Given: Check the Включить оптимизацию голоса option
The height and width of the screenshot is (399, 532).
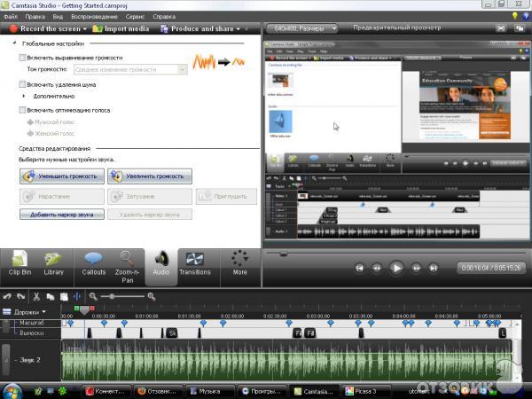Looking at the screenshot, I should (23, 110).
